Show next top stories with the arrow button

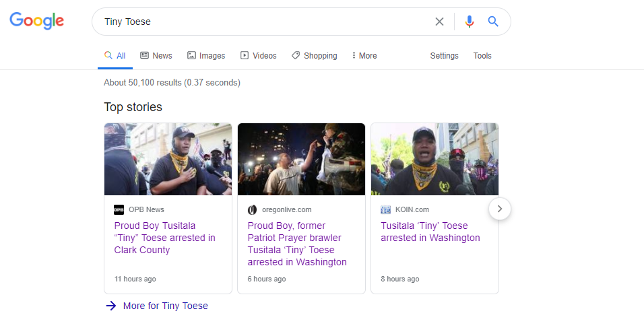499,209
